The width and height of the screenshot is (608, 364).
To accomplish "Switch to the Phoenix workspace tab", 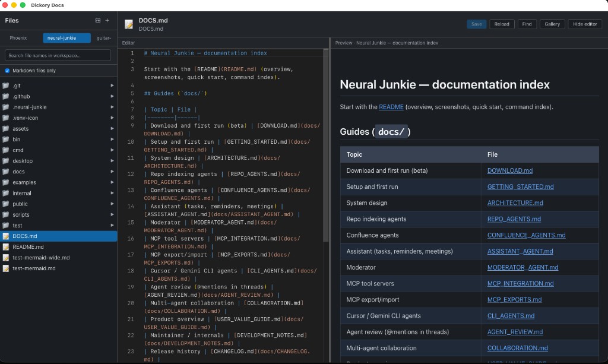I will [18, 38].
